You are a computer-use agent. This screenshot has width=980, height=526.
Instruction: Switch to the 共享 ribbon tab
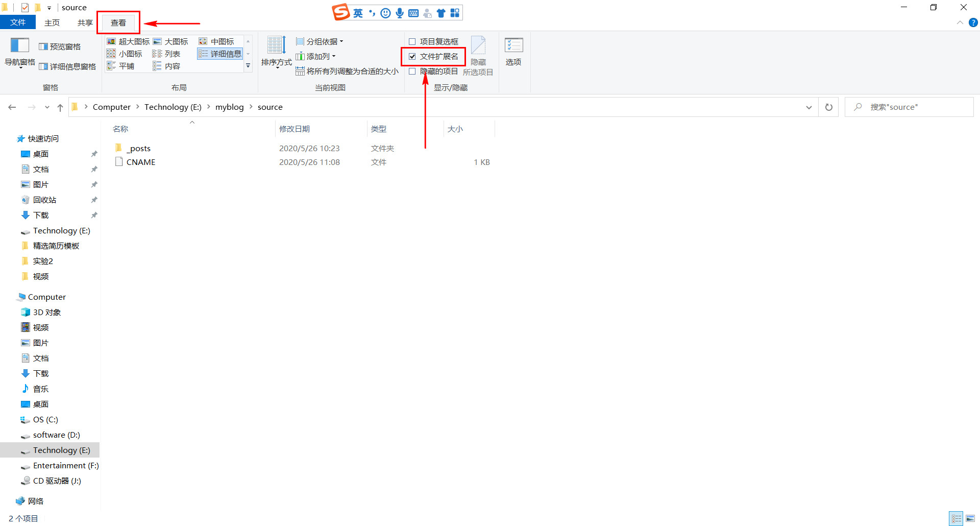pyautogui.click(x=84, y=22)
